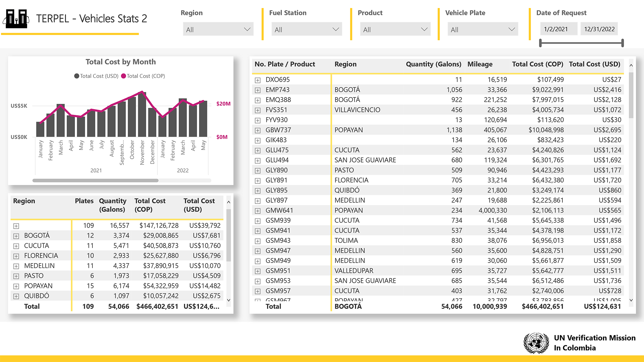This screenshot has width=644, height=362.
Task: Expand plate GMW641 row
Action: coord(258,210)
